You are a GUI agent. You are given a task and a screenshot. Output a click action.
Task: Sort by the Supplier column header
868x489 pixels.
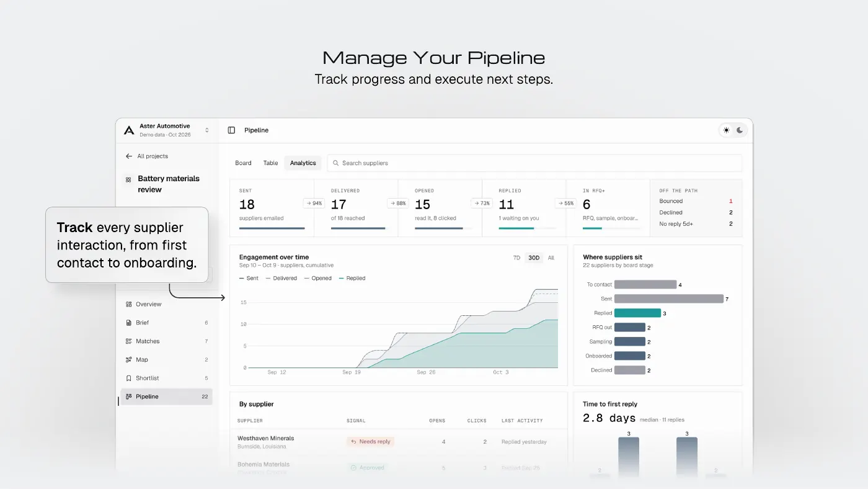pos(250,421)
